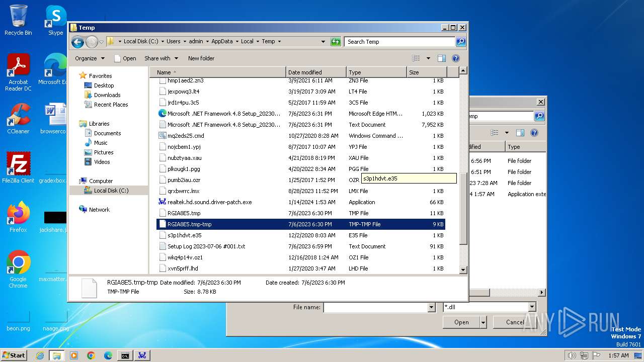Viewport: 644px width, 362px height.
Task: Sort by Date modified column header
Action: point(316,72)
